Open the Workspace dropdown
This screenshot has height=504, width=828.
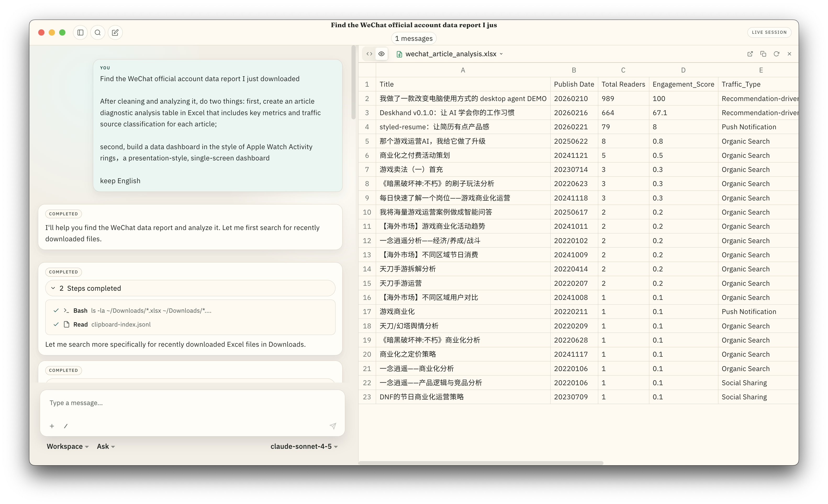point(68,446)
